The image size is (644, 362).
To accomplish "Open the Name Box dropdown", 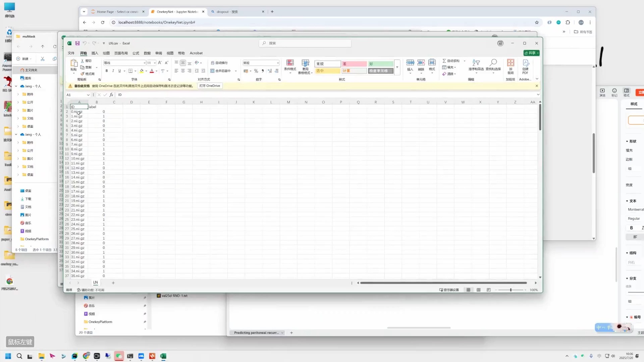I will point(88,95).
